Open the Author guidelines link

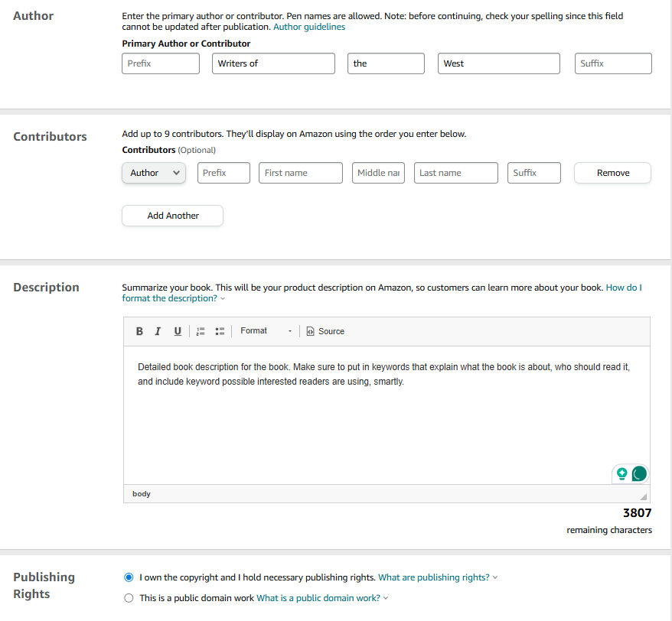pyautogui.click(x=309, y=27)
